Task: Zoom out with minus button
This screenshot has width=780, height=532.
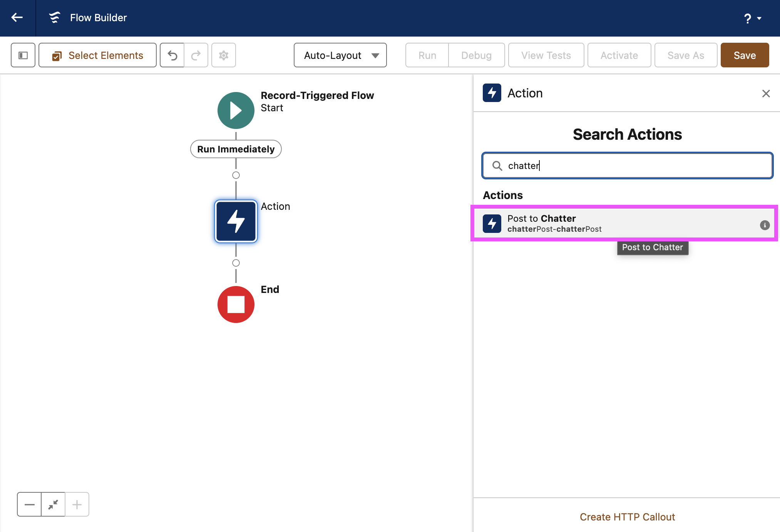Action: (x=29, y=504)
